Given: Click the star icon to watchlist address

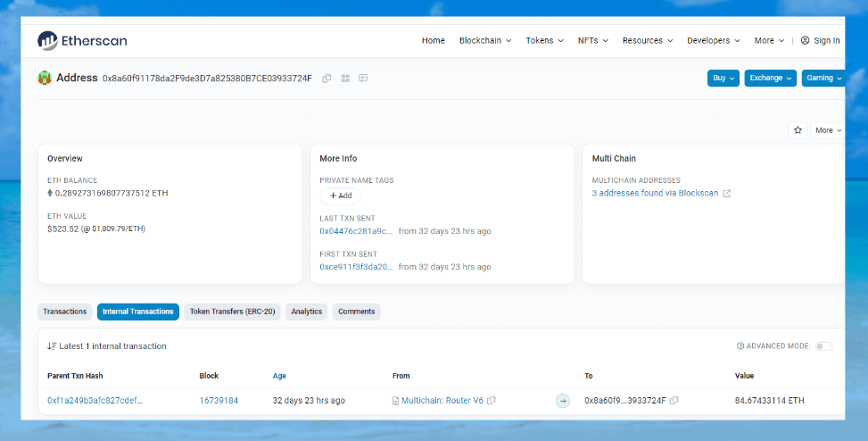Looking at the screenshot, I should (x=798, y=130).
